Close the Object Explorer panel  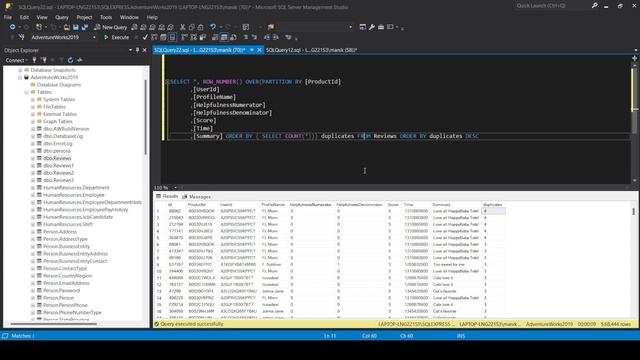(144, 50)
